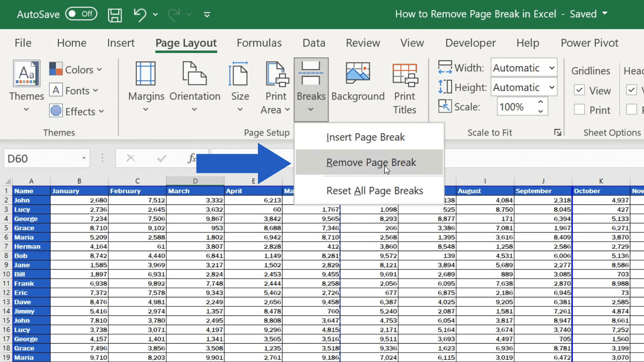Increase the Scale percentage stepper
The image size is (644, 362).
(541, 101)
